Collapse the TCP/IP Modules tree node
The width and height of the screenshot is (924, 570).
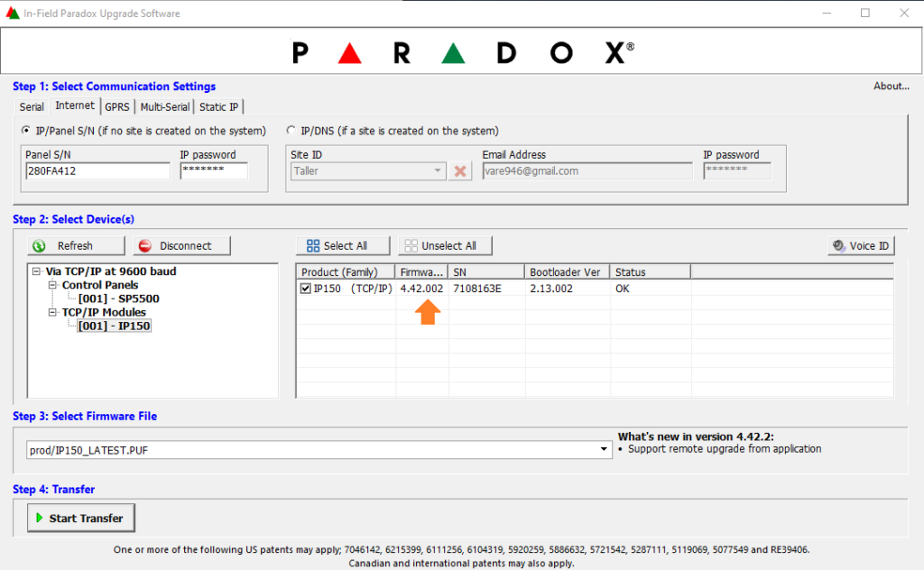pyautogui.click(x=52, y=312)
